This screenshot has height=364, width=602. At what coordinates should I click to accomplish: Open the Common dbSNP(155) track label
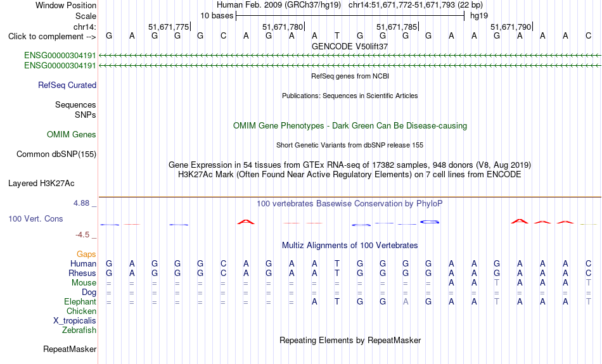56,154
